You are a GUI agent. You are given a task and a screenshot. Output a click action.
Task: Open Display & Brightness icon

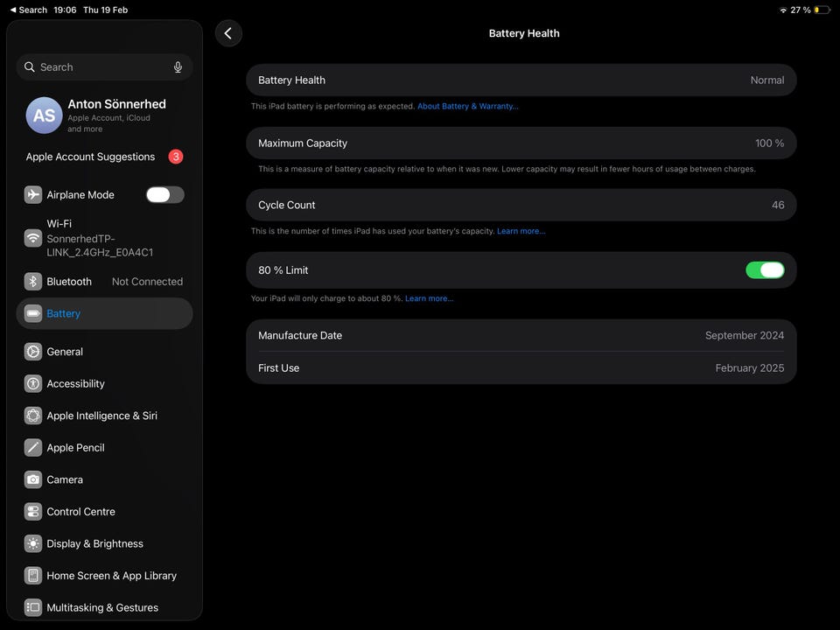click(33, 543)
